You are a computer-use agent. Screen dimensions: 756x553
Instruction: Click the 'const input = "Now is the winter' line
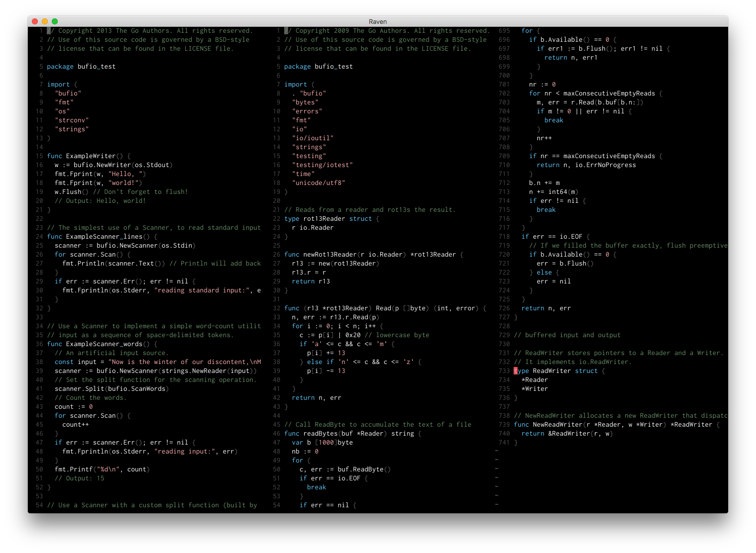[x=158, y=362]
